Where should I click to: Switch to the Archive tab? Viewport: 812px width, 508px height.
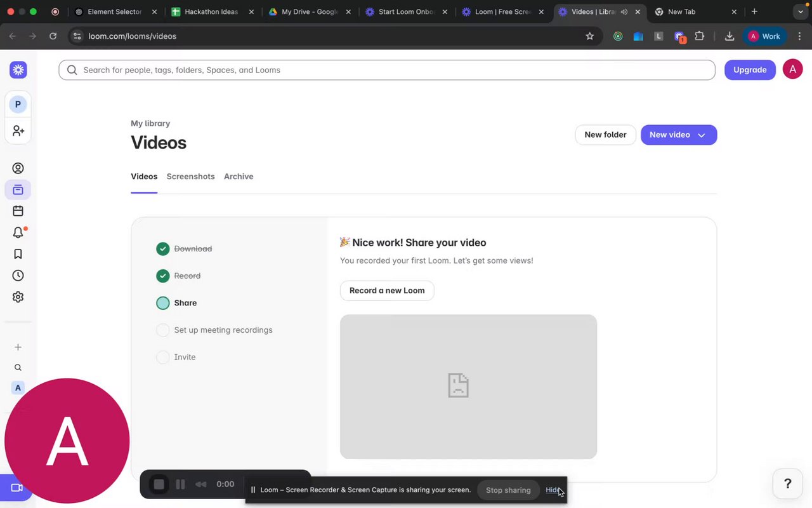pos(239,177)
